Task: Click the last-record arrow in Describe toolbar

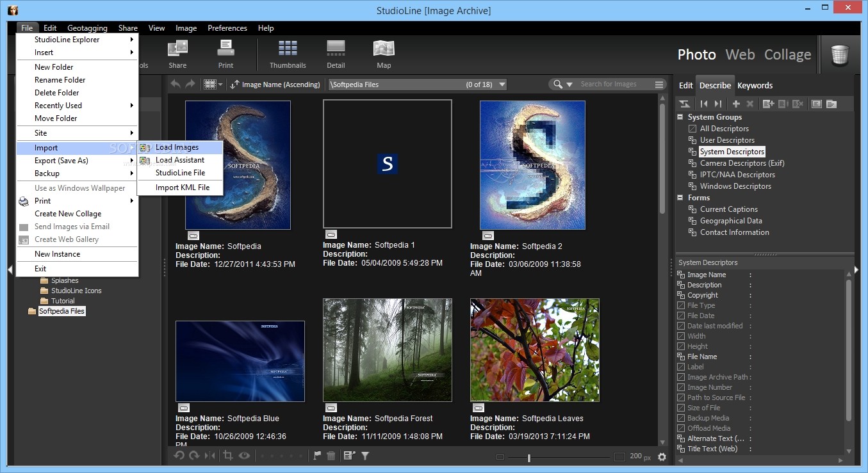Action: pyautogui.click(x=718, y=104)
